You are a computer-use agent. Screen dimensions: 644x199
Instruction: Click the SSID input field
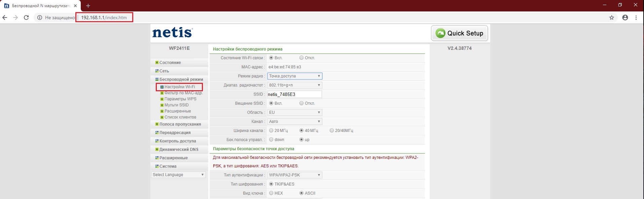point(295,94)
